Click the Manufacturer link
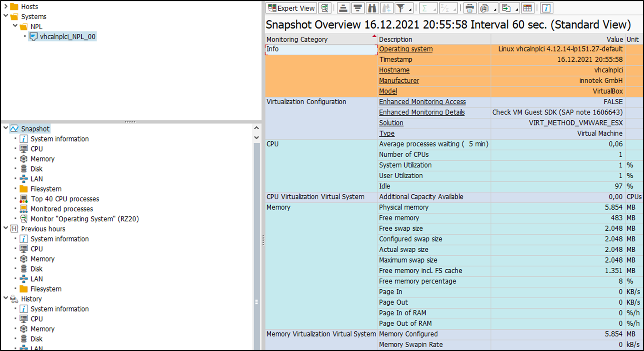 pos(399,81)
